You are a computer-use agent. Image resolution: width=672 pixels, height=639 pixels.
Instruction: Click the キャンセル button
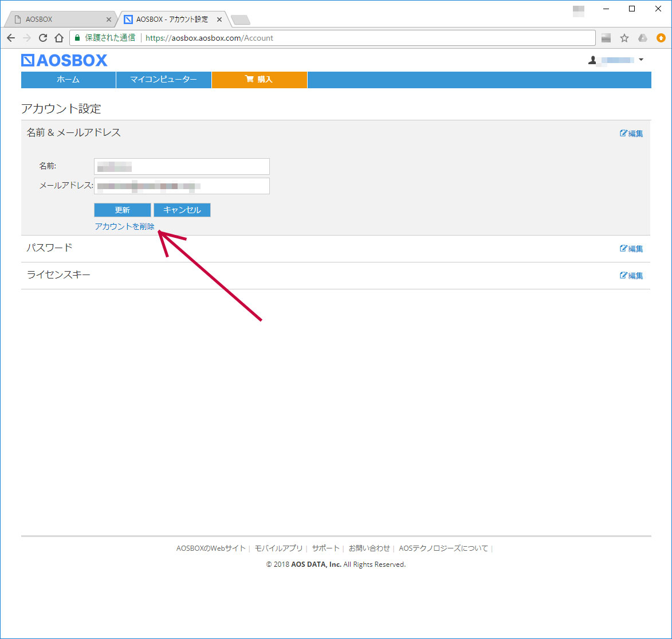click(182, 210)
